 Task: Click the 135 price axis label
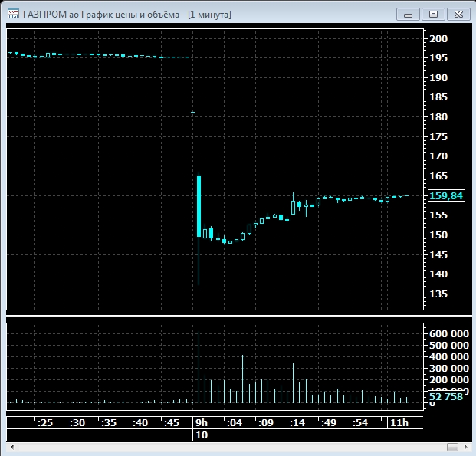438,294
